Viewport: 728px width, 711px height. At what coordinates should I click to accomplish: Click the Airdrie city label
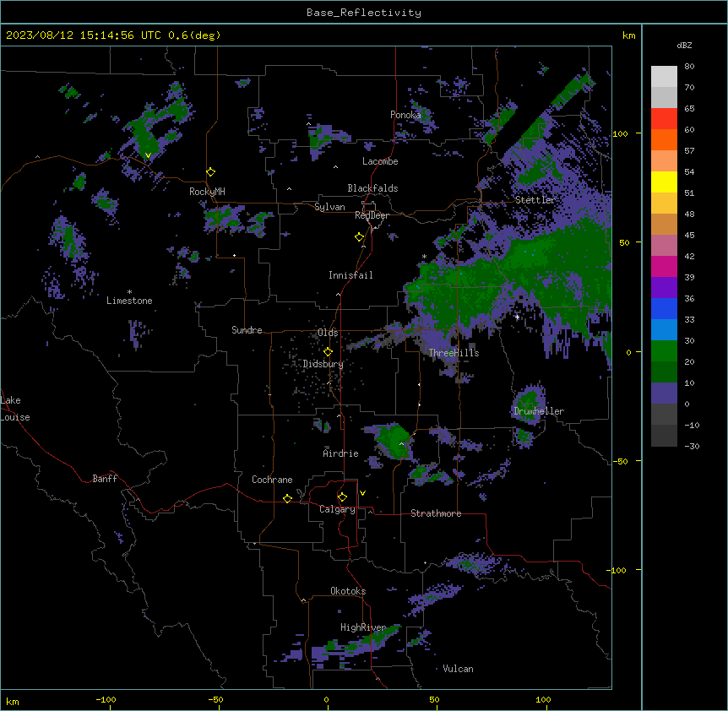point(341,453)
